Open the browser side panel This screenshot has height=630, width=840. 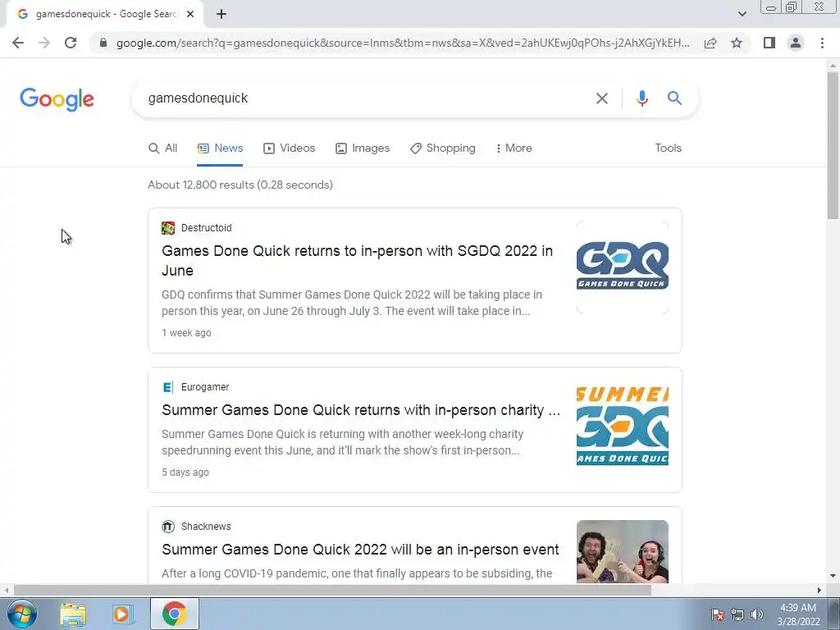click(x=769, y=43)
